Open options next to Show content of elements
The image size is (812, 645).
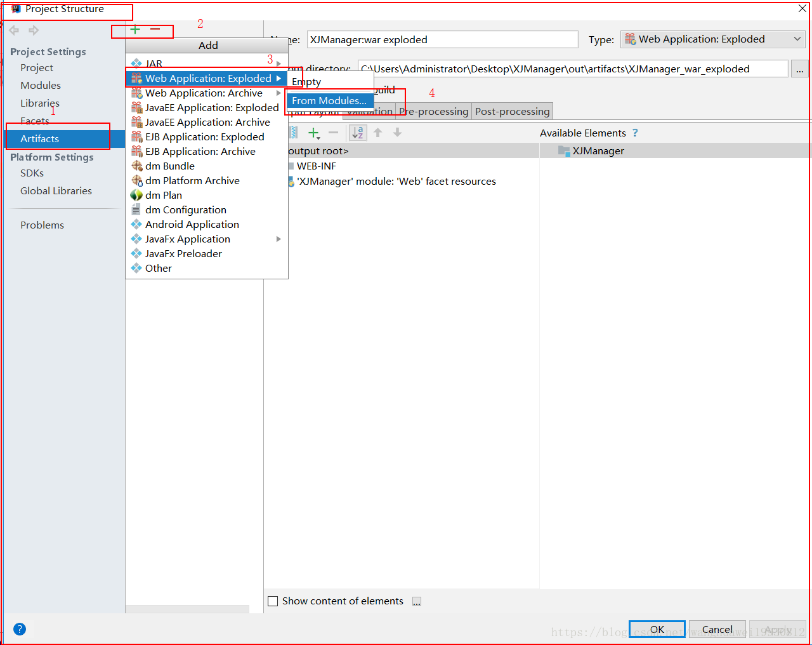(x=417, y=601)
